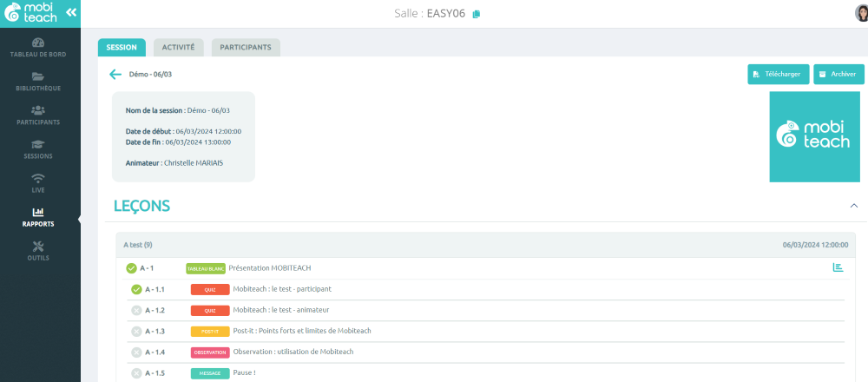Switch to the Participants tab

[x=246, y=48]
